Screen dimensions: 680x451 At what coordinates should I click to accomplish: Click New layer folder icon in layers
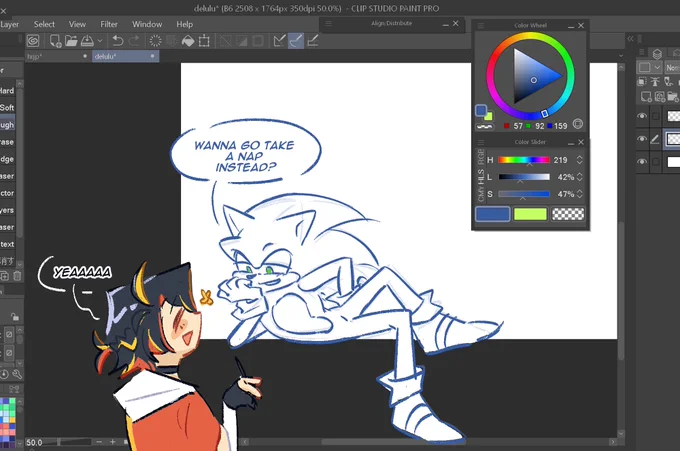(x=673, y=96)
